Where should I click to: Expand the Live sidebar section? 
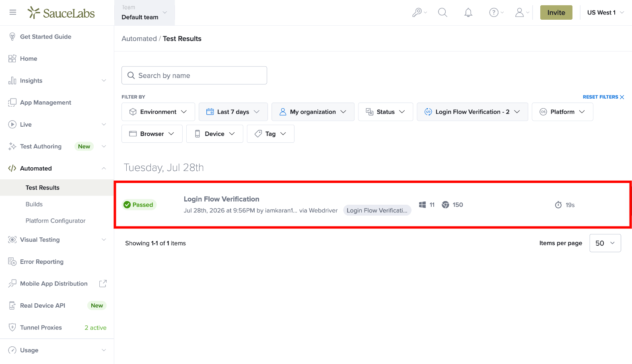(x=104, y=124)
